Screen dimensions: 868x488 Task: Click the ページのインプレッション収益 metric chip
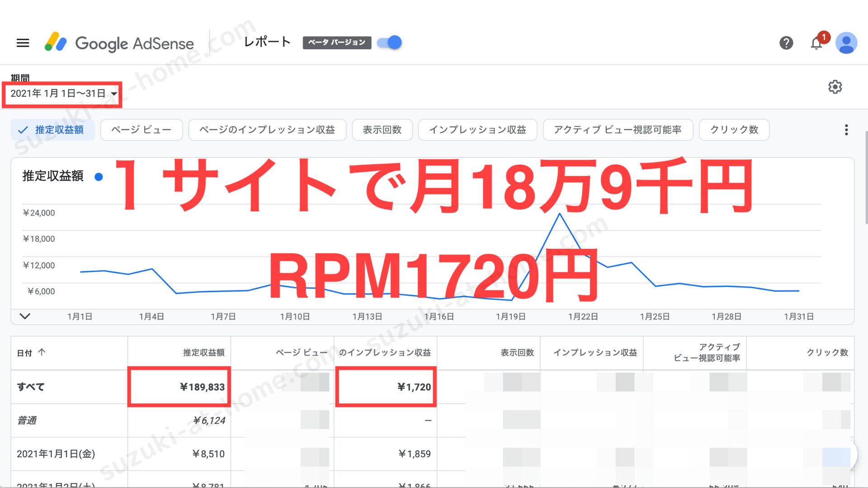(267, 130)
